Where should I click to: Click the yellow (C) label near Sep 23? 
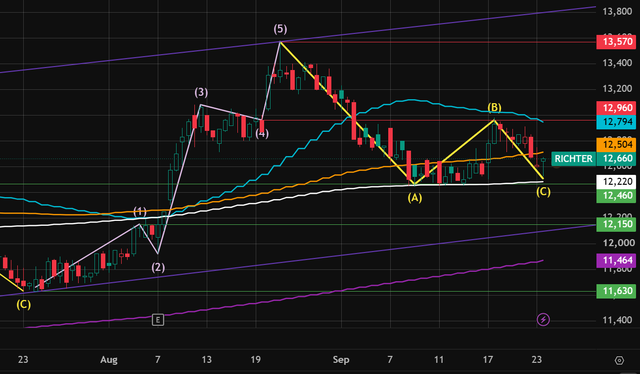[543, 191]
